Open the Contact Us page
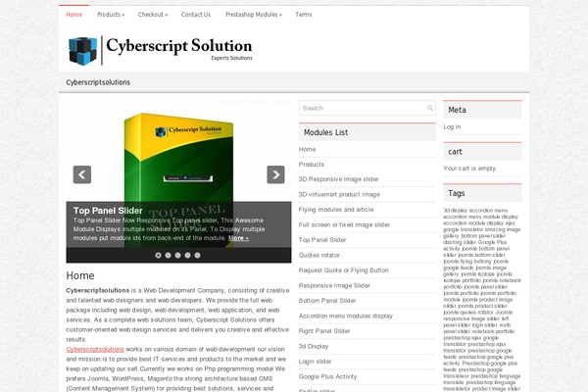The height and width of the screenshot is (392, 588). tap(196, 15)
